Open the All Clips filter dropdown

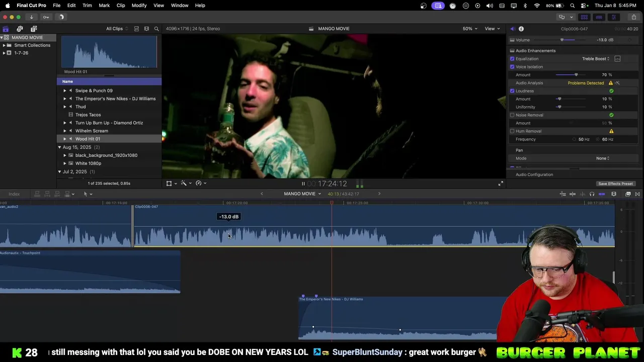[x=117, y=29]
